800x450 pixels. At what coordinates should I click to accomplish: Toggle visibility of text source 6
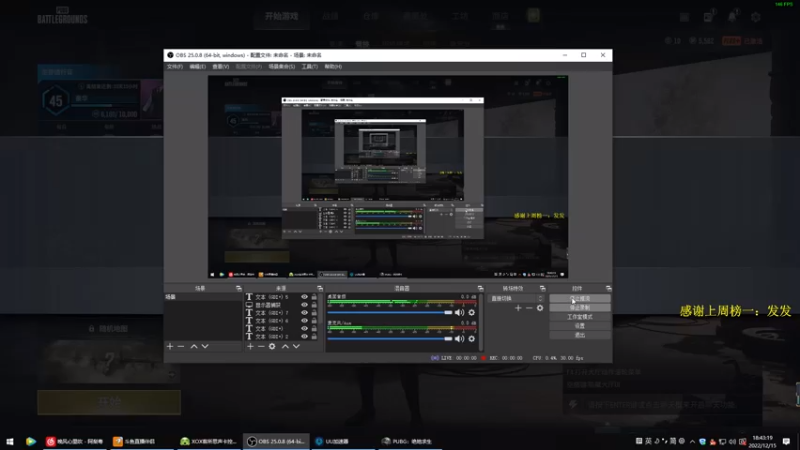(x=304, y=321)
